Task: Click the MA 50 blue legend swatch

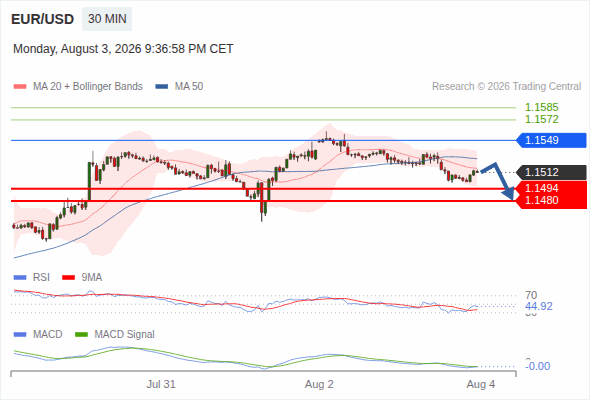Action: click(x=162, y=87)
